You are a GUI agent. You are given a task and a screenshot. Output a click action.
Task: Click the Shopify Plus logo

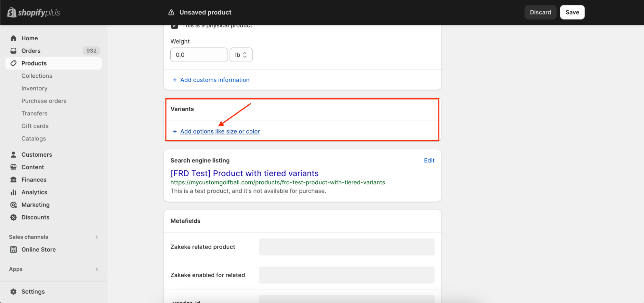coord(34,13)
